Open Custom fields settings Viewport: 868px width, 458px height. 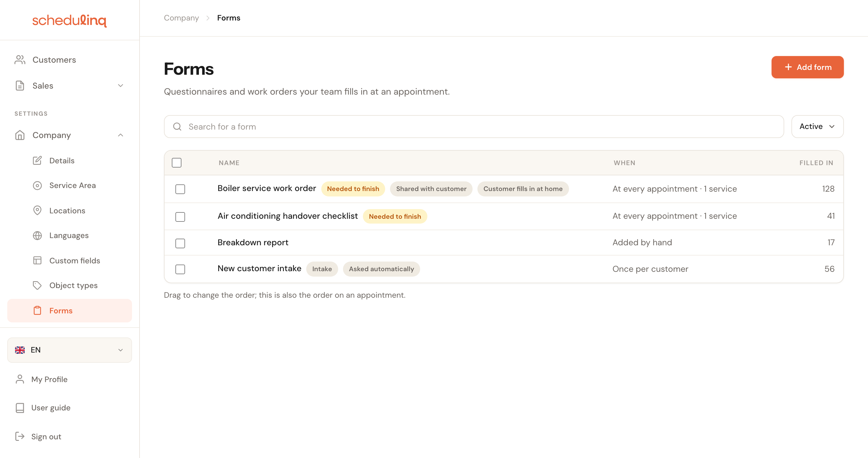click(74, 260)
